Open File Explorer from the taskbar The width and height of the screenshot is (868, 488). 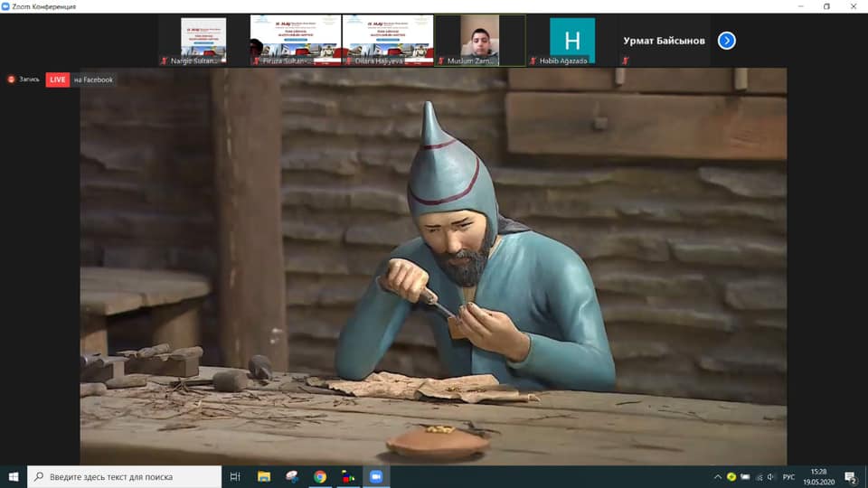pyautogui.click(x=264, y=477)
